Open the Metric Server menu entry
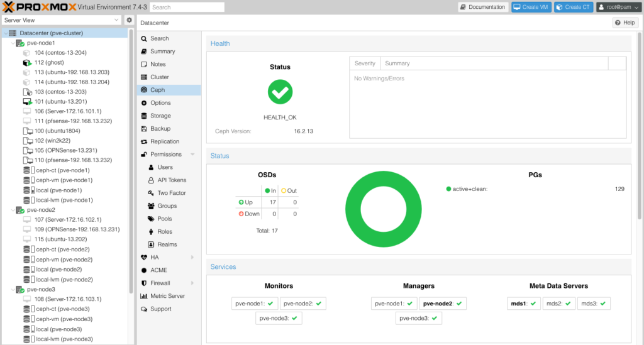This screenshot has width=644, height=345. click(x=169, y=296)
